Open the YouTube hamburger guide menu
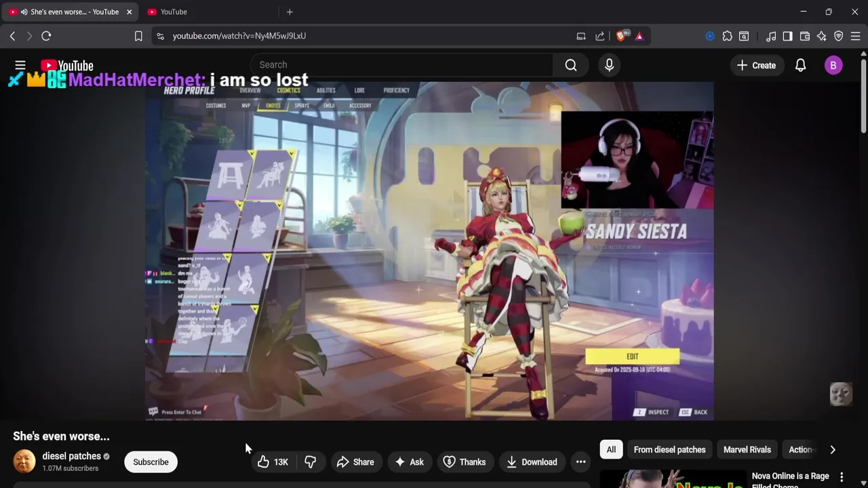The height and width of the screenshot is (488, 868). [20, 65]
